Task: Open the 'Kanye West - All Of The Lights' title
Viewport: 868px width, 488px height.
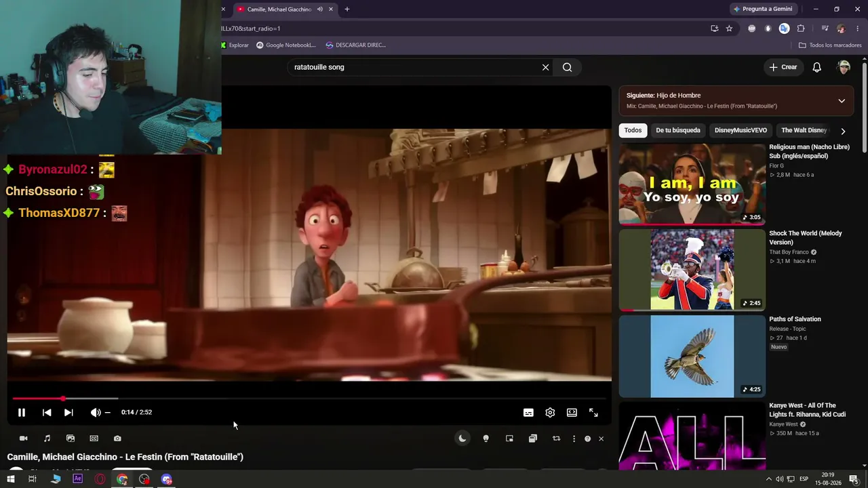Action: point(807,410)
